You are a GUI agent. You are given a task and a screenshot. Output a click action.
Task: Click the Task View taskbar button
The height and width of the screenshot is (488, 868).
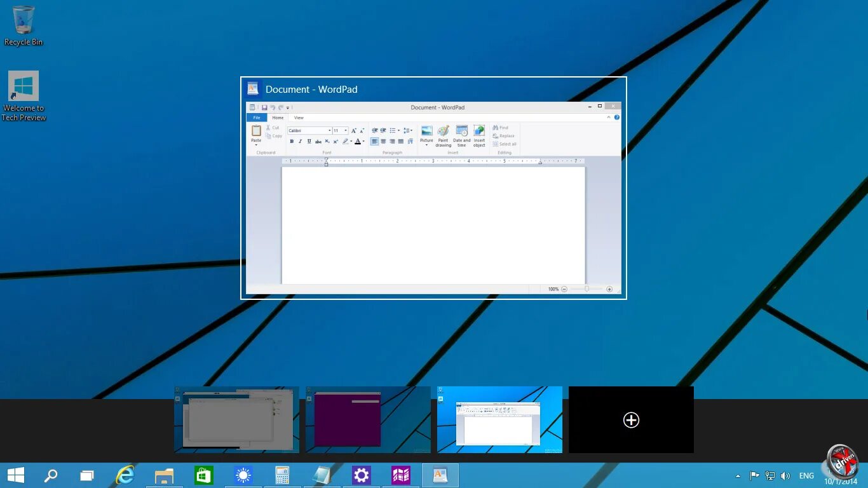[x=87, y=475]
